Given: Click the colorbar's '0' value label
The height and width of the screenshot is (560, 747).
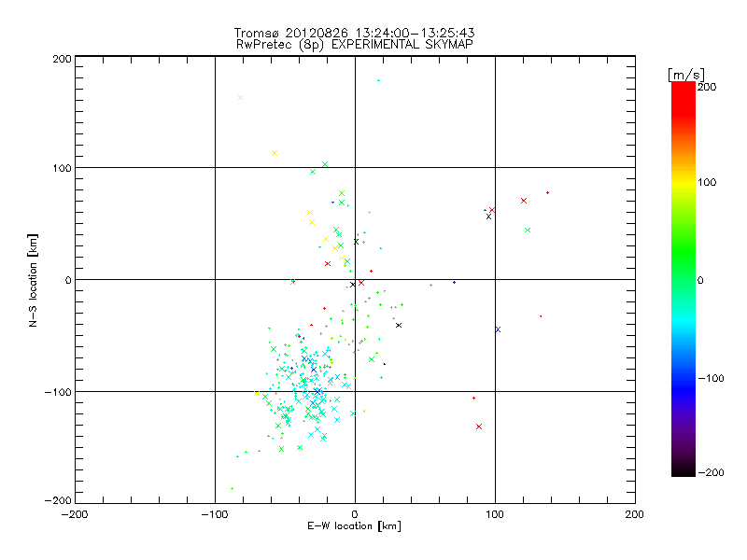Looking at the screenshot, I should click(700, 280).
